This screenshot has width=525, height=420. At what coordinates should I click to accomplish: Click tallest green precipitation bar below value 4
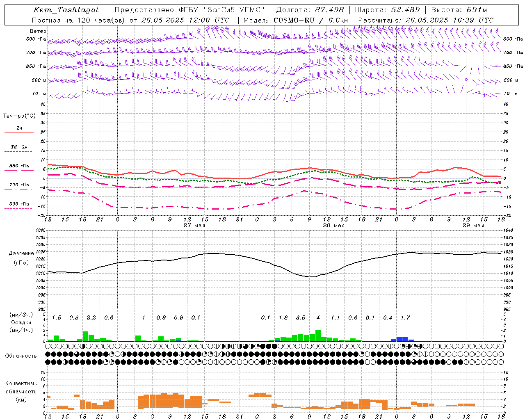pyautogui.click(x=318, y=336)
